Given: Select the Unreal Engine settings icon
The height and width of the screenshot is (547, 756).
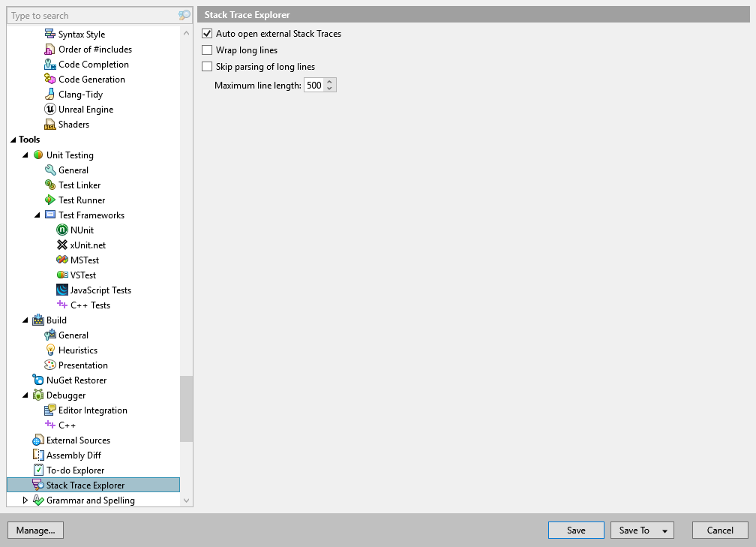Looking at the screenshot, I should coord(49,109).
